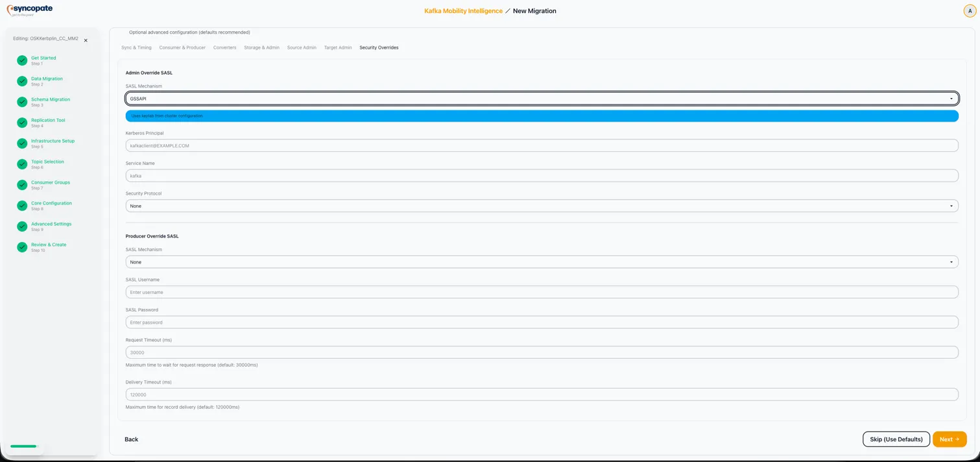The image size is (980, 462).
Task: Go to the Replication Tool step
Action: coord(48,120)
